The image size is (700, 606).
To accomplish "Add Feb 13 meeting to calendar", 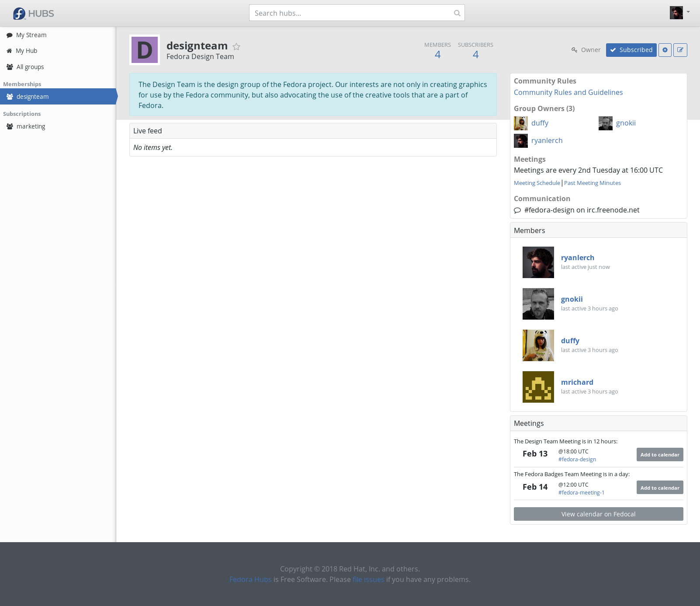I will (x=660, y=455).
